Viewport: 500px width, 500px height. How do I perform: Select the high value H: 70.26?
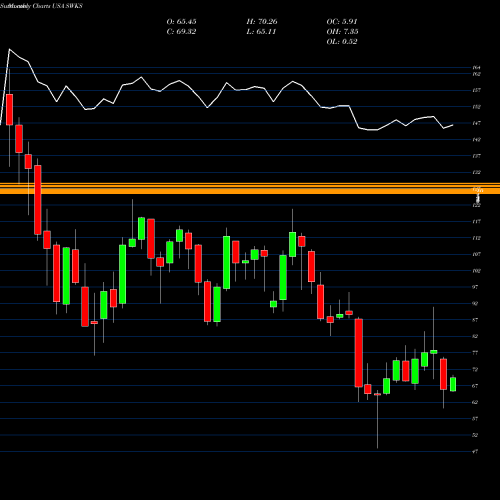262,22
